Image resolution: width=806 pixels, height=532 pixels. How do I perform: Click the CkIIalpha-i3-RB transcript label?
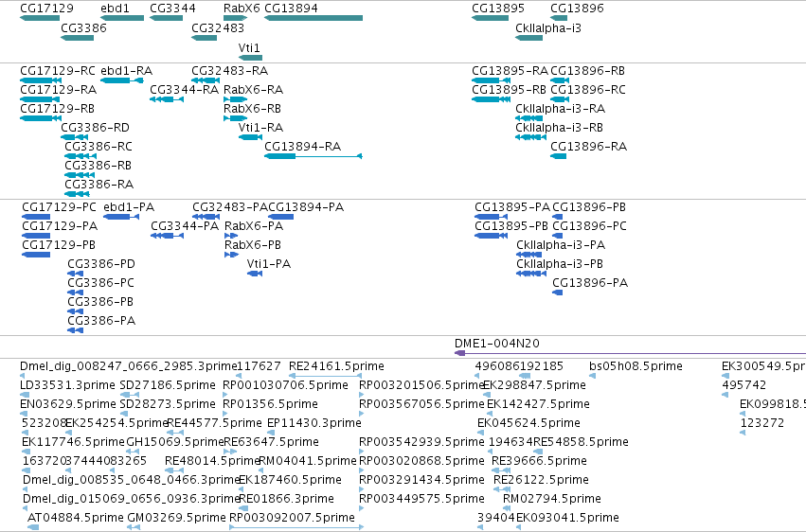[559, 128]
